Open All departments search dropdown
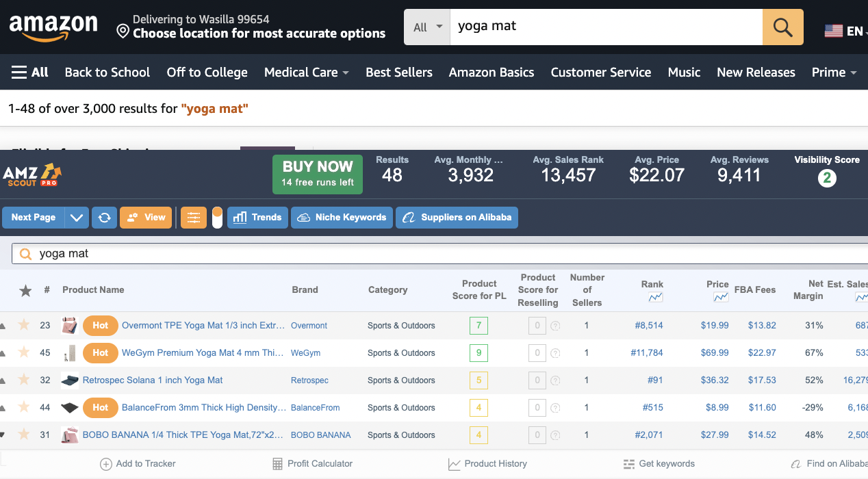 click(427, 27)
